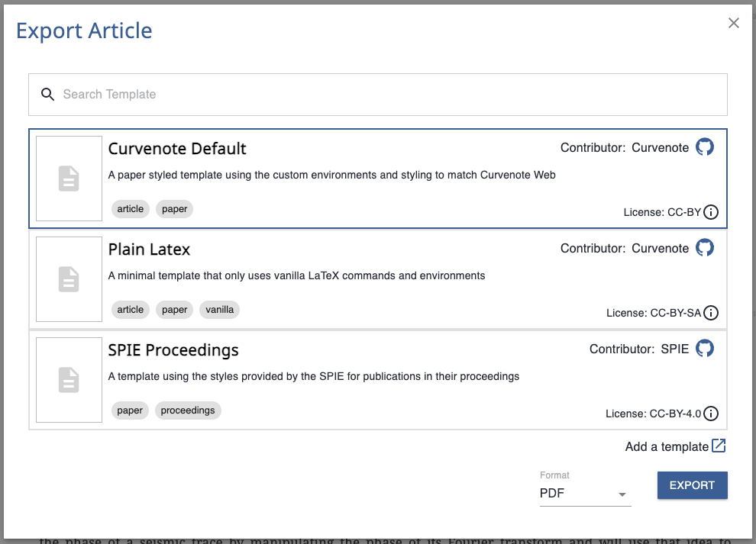This screenshot has width=756, height=544.
Task: Click the vanilla tag on Plain Latex
Action: click(x=219, y=309)
